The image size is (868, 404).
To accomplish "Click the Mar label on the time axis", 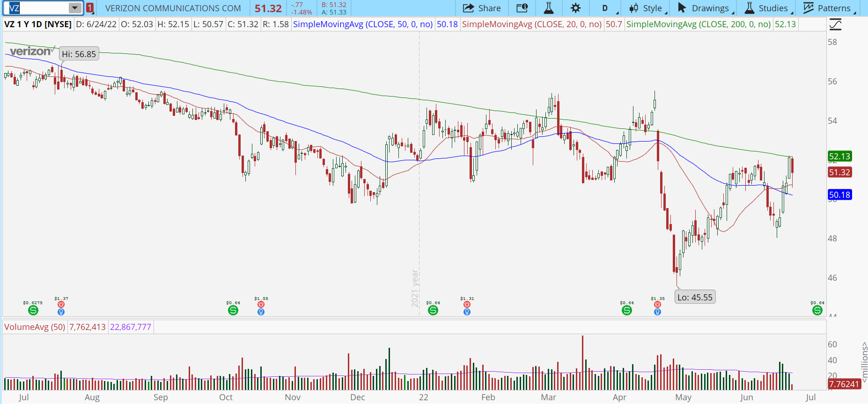I will coord(548,397).
